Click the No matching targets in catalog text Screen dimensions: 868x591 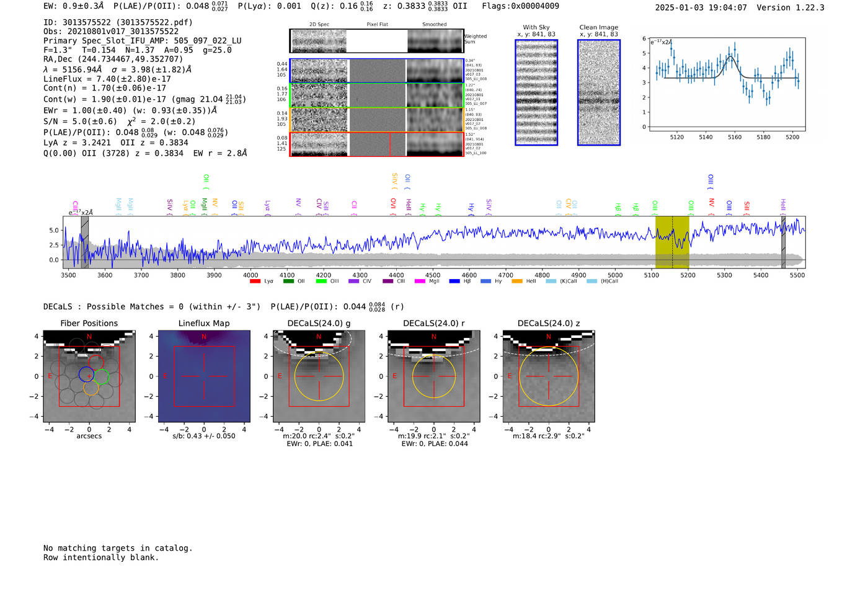click(118, 548)
